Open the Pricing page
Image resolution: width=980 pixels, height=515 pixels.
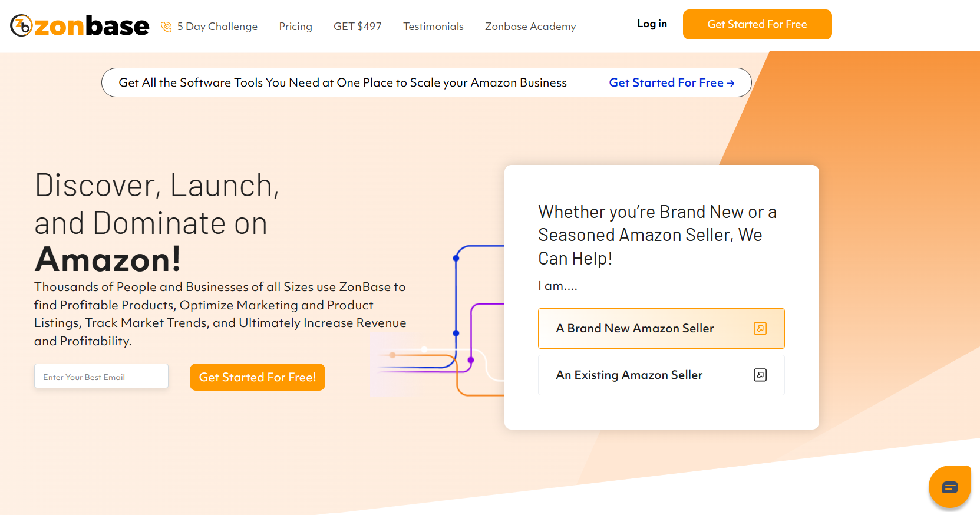(296, 27)
